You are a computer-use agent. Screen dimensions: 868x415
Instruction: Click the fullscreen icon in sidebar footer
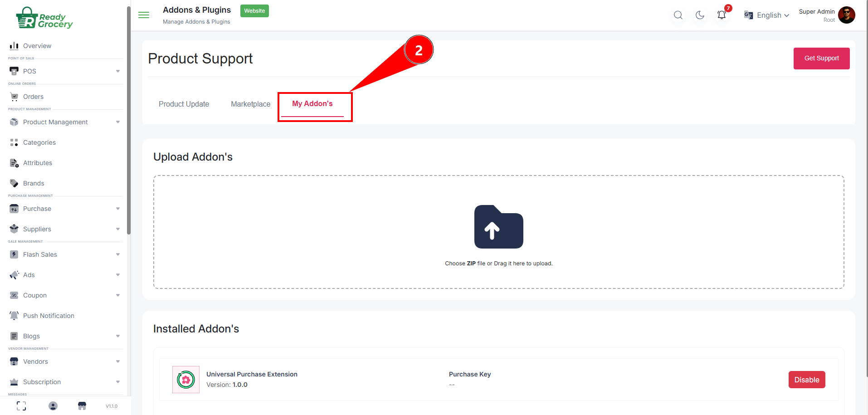click(x=21, y=406)
